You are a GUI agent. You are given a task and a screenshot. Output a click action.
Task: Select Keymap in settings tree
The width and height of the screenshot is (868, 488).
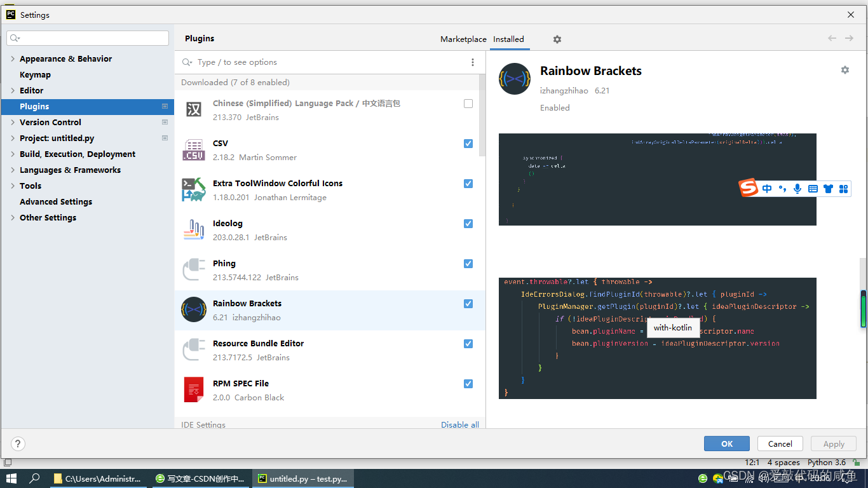tap(35, 74)
